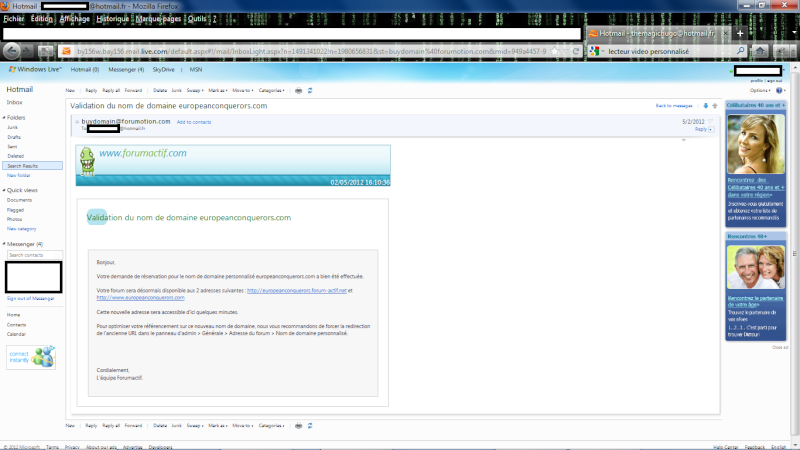Print message using top toolbar printer icon
Viewport: 800px width, 450px height.
298,90
